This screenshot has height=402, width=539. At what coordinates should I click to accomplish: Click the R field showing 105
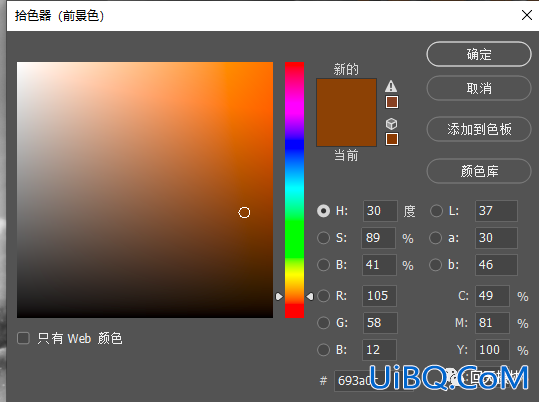(x=379, y=296)
